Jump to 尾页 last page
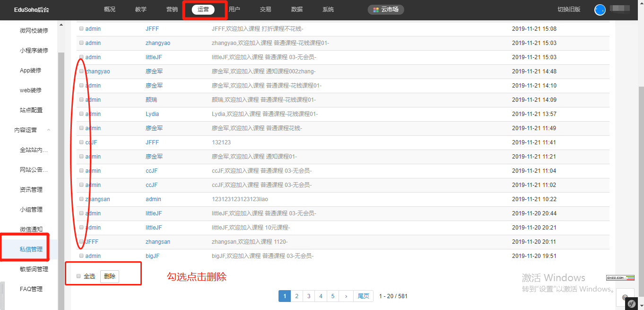 pyautogui.click(x=363, y=296)
